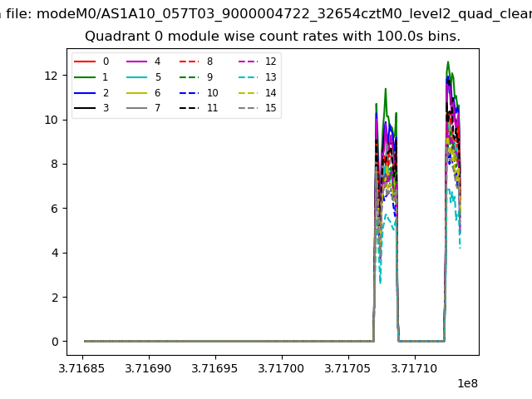The height and width of the screenshot is (399, 532).
Task: Click the dashed gray legend line for module 15
Action: point(249,108)
